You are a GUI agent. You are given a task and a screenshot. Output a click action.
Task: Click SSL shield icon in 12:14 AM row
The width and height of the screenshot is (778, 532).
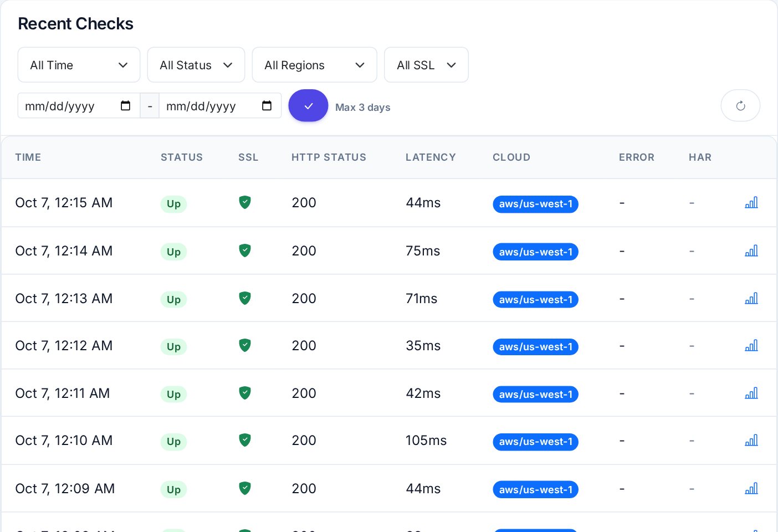pyautogui.click(x=245, y=250)
